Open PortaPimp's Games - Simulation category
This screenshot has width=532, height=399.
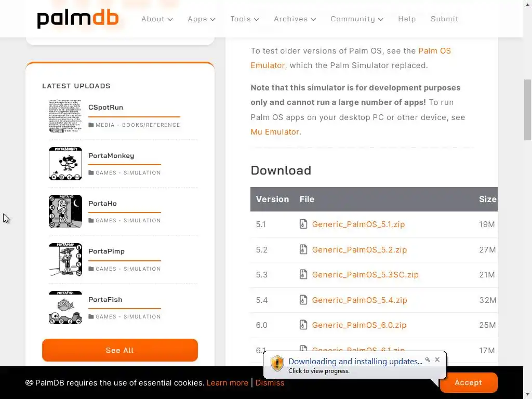pyautogui.click(x=128, y=269)
